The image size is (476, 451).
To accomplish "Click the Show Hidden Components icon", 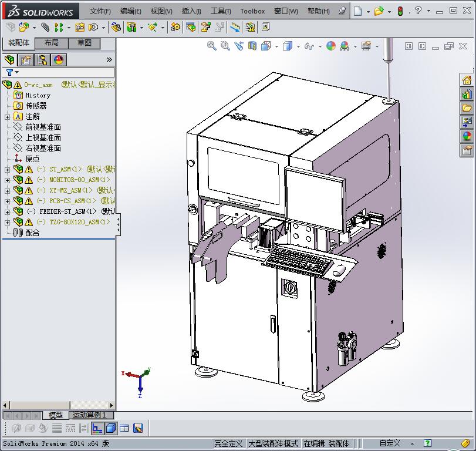I will pos(116,28).
